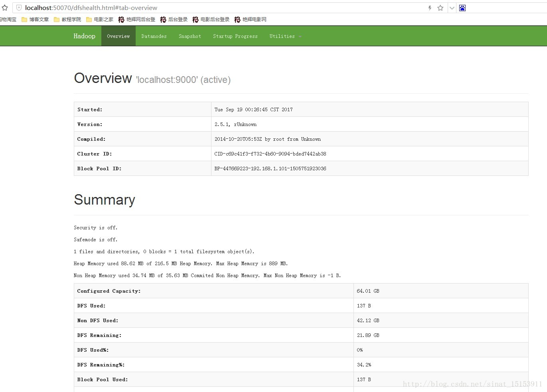547x392 pixels.
Task: Bookmark page with star in address bar
Action: tap(440, 8)
